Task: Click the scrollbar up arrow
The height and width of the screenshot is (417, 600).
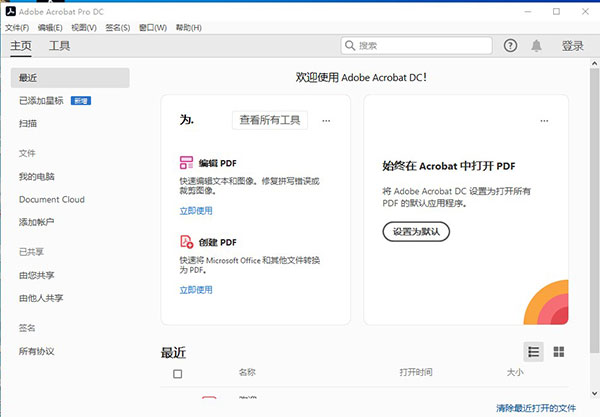Action: [x=594, y=64]
